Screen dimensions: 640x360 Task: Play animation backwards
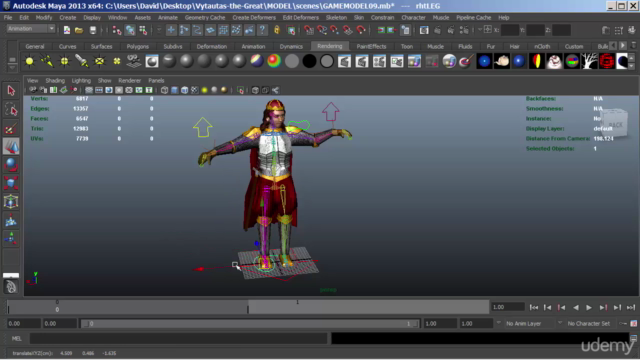coord(576,307)
